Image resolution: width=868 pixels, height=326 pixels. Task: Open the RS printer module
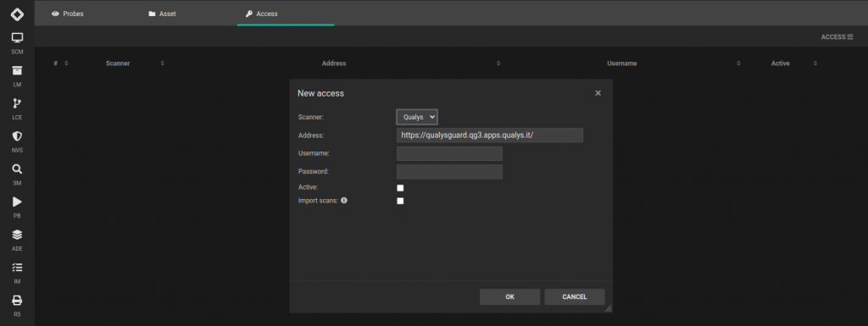pos(17,306)
